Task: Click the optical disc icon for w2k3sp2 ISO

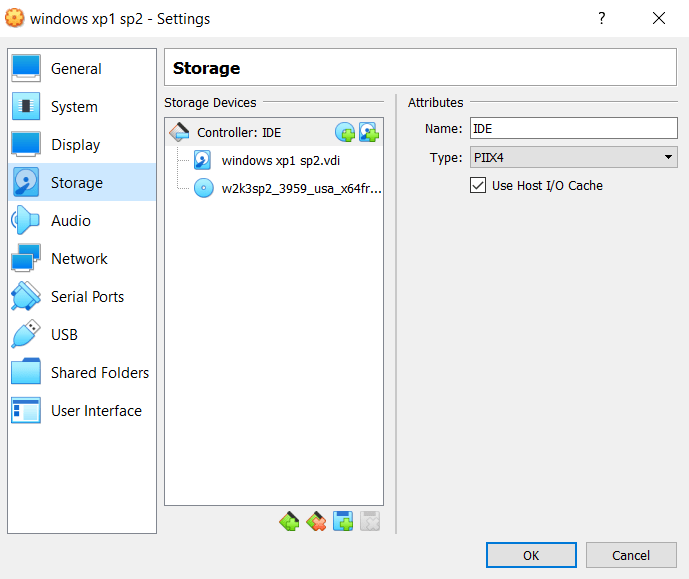Action: click(204, 188)
